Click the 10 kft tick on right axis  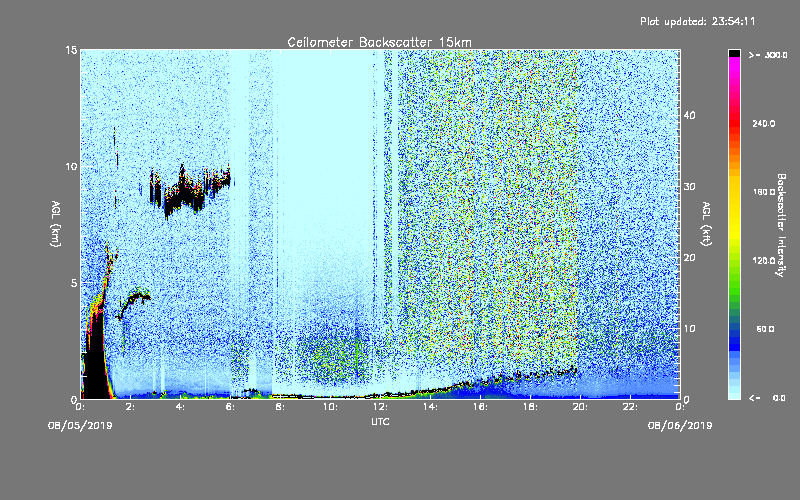[689, 329]
